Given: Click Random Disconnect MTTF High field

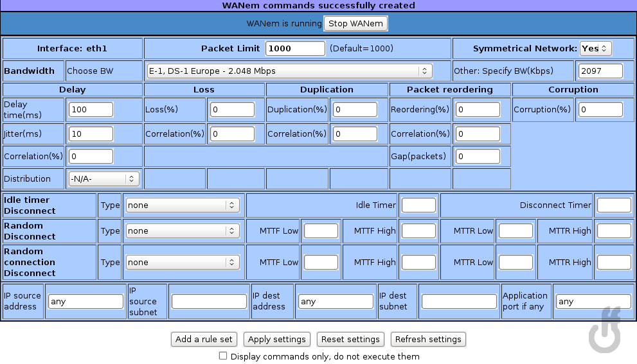Looking at the screenshot, I should (x=419, y=231).
